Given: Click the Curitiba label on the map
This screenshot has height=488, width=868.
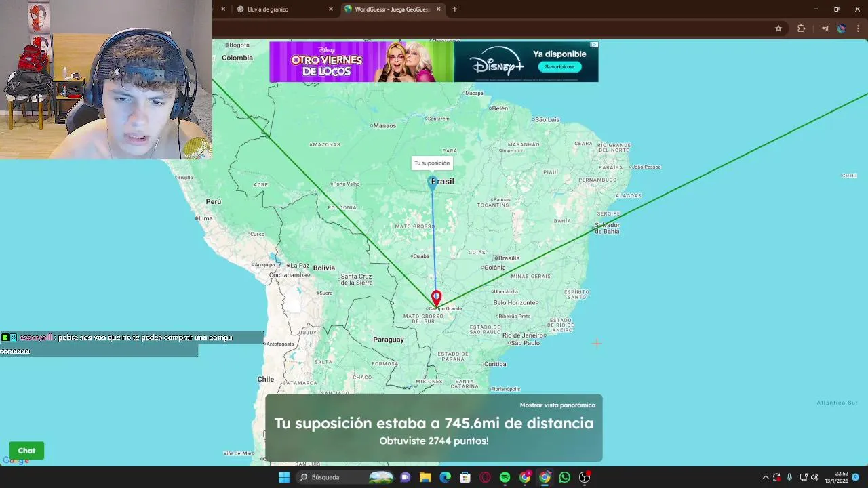Looking at the screenshot, I should point(495,364).
